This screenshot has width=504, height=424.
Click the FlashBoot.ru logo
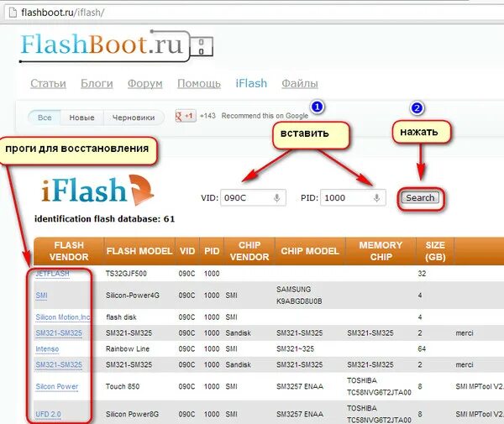[x=116, y=46]
